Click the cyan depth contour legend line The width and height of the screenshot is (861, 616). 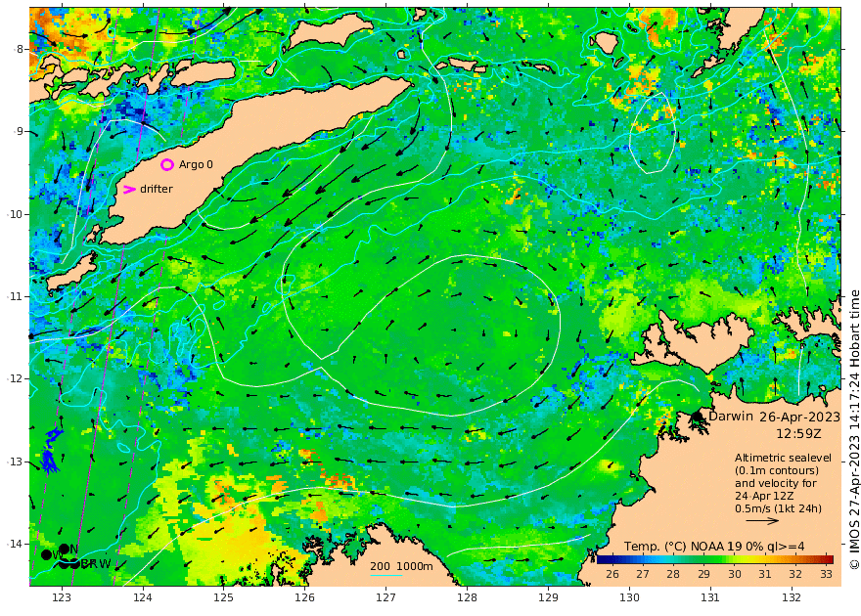(386, 575)
